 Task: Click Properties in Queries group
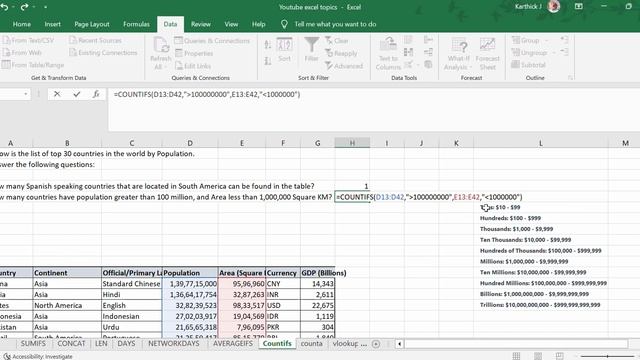click(194, 53)
